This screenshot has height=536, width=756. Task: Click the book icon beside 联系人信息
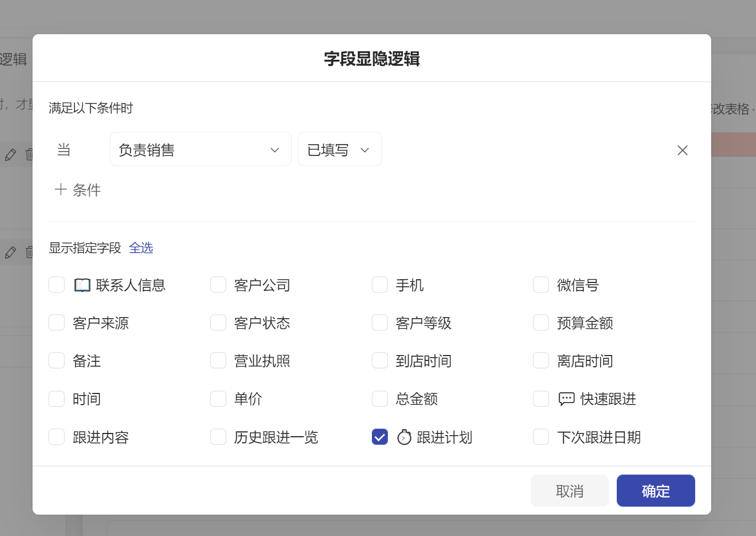point(82,285)
